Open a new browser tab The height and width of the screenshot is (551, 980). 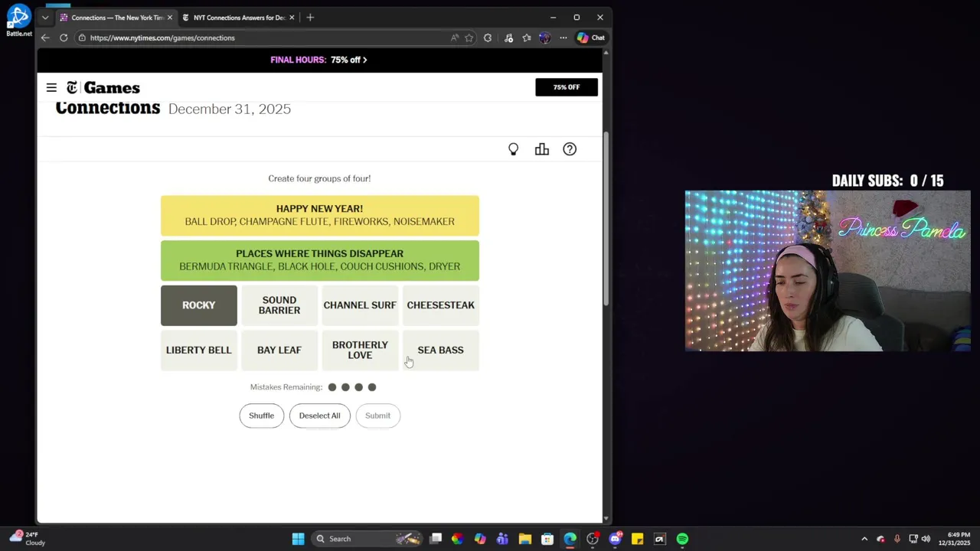tap(310, 18)
